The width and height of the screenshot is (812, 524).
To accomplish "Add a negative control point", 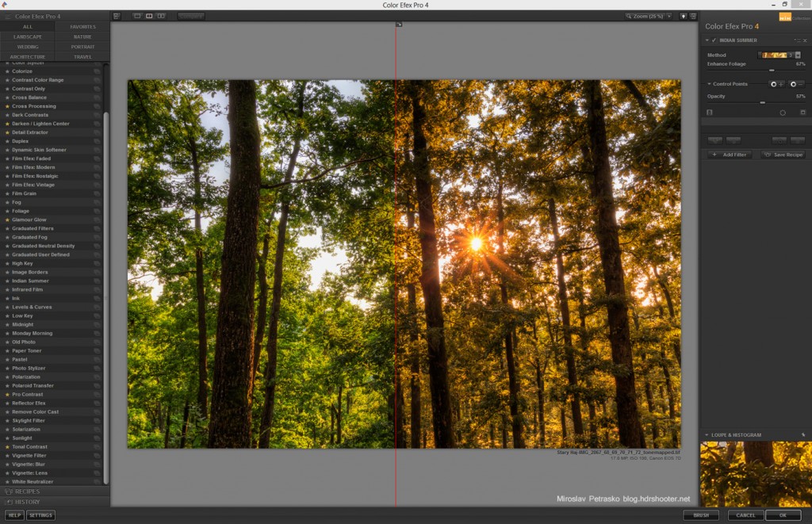I will pos(796,84).
